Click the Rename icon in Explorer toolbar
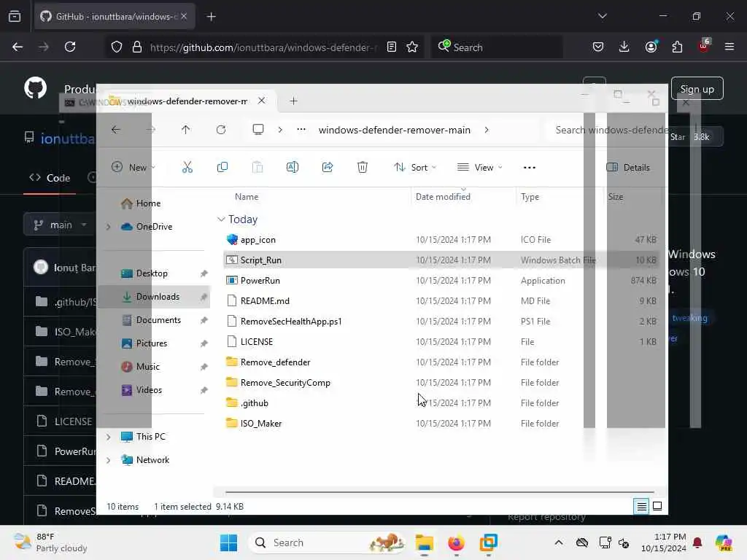This screenshot has height=560, width=747. tap(292, 167)
